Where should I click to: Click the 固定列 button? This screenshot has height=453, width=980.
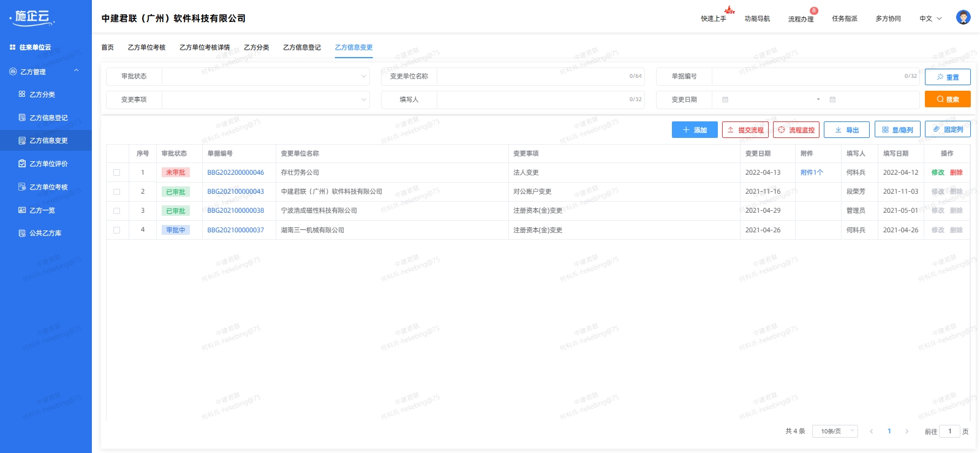948,130
